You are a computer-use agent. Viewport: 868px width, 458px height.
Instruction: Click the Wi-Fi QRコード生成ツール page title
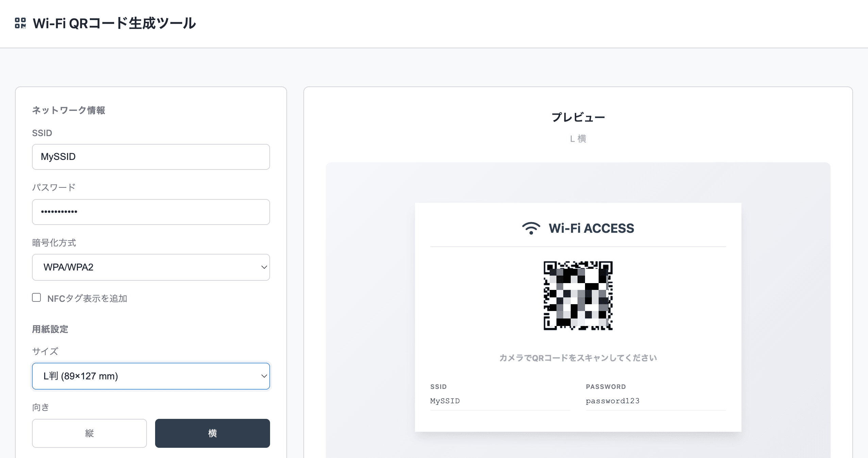(x=114, y=23)
